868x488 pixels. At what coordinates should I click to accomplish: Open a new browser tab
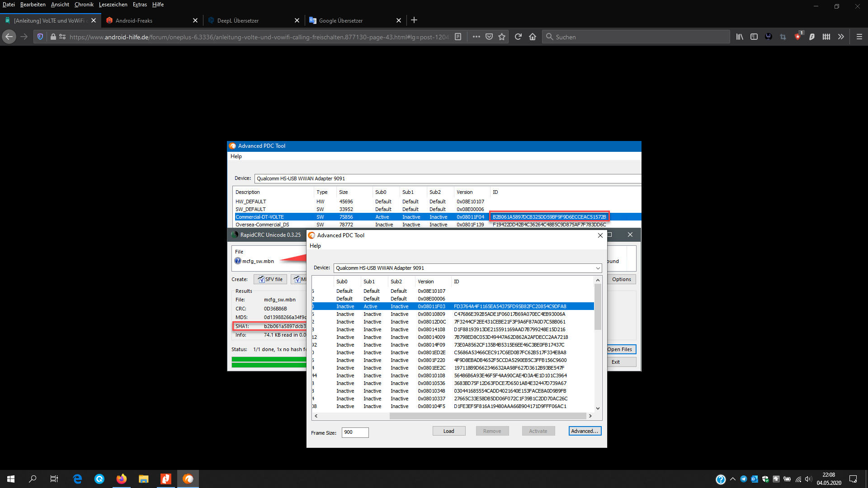tap(414, 20)
